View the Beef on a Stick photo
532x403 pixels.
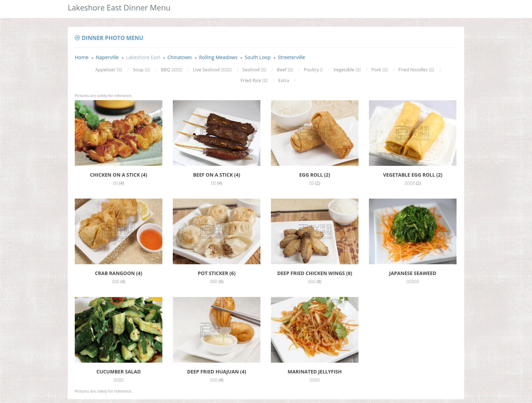tap(217, 133)
